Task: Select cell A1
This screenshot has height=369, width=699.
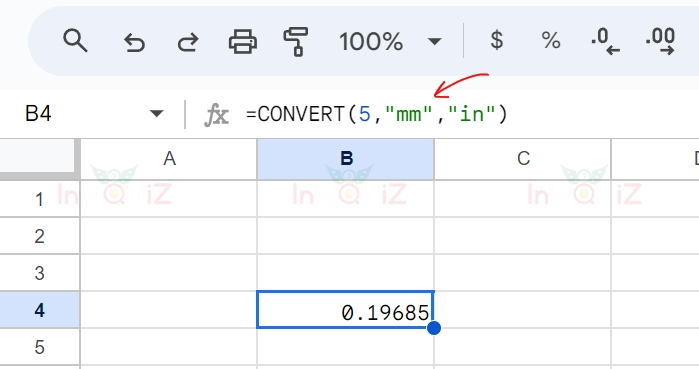Action: pyautogui.click(x=169, y=199)
